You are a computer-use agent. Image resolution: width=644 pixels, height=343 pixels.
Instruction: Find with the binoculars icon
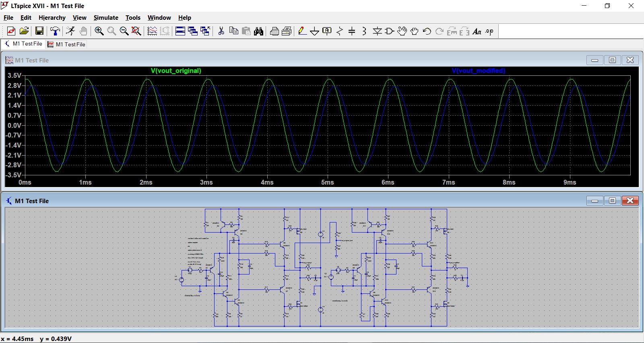(259, 31)
